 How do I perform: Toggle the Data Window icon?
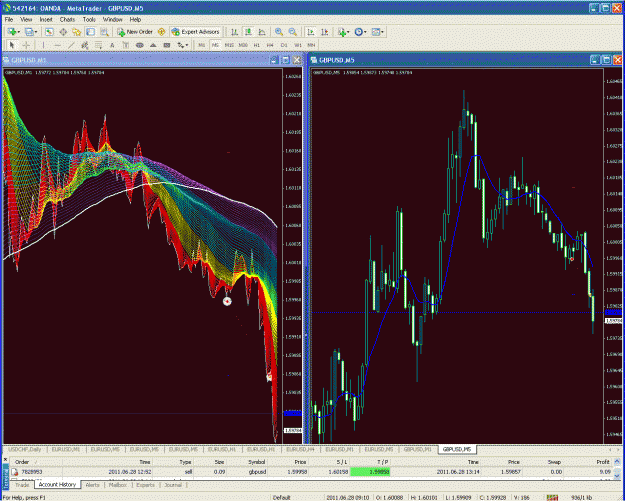(63, 32)
